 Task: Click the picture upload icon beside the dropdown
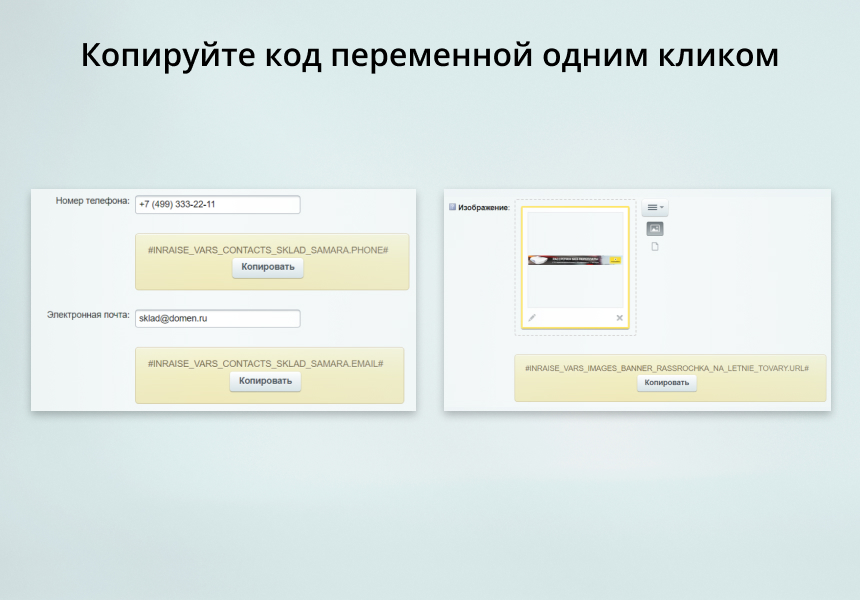tap(655, 227)
